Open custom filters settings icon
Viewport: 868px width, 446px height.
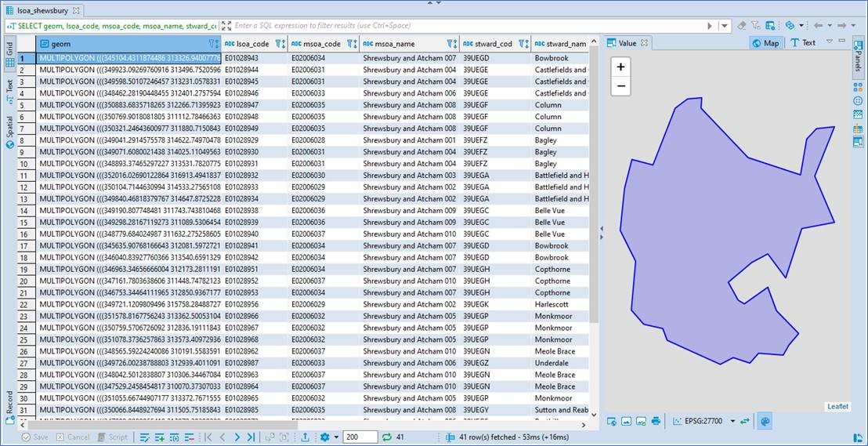tap(756, 26)
